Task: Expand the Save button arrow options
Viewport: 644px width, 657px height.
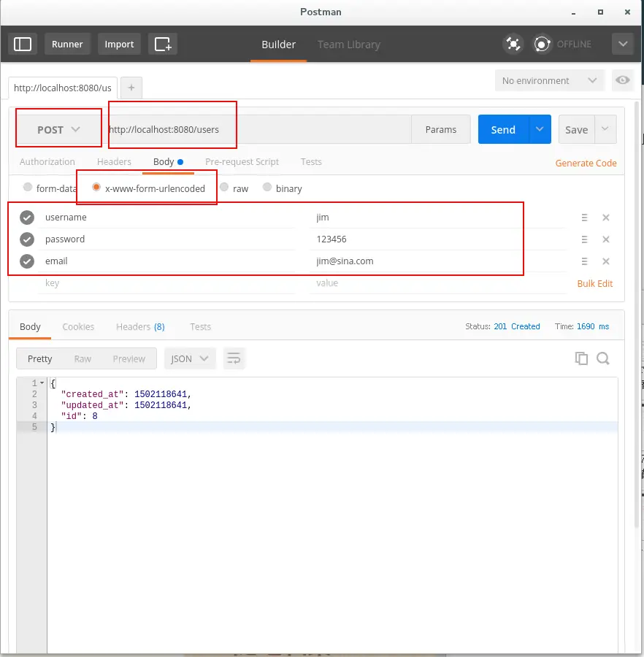Action: (x=605, y=129)
